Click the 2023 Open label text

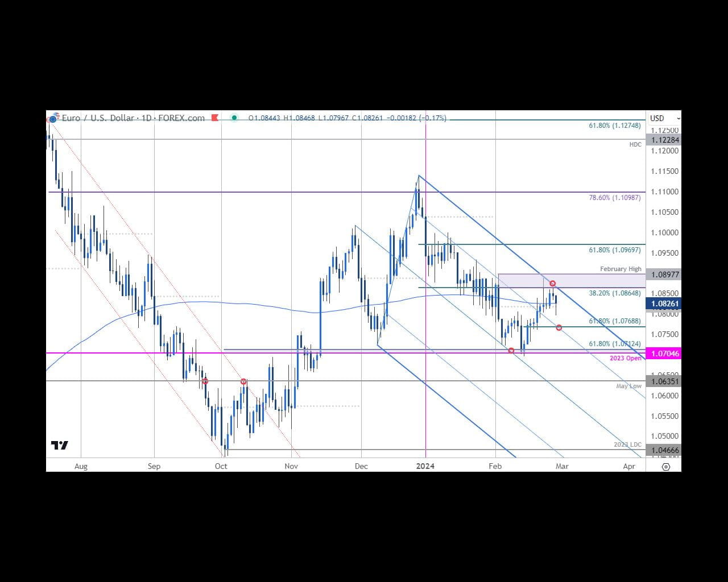626,358
